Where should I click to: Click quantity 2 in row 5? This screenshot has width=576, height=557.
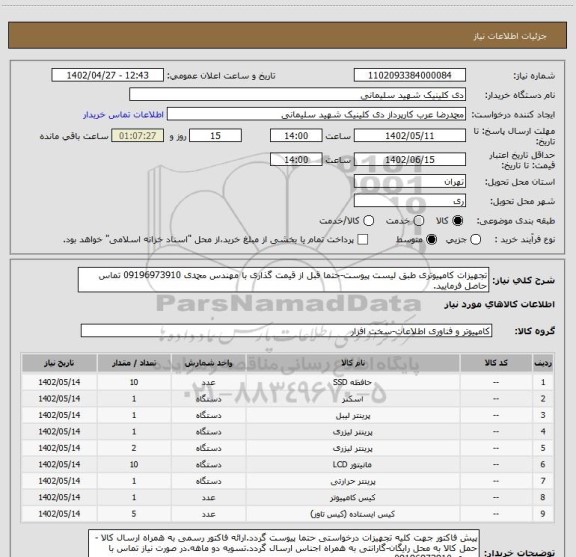134,448
